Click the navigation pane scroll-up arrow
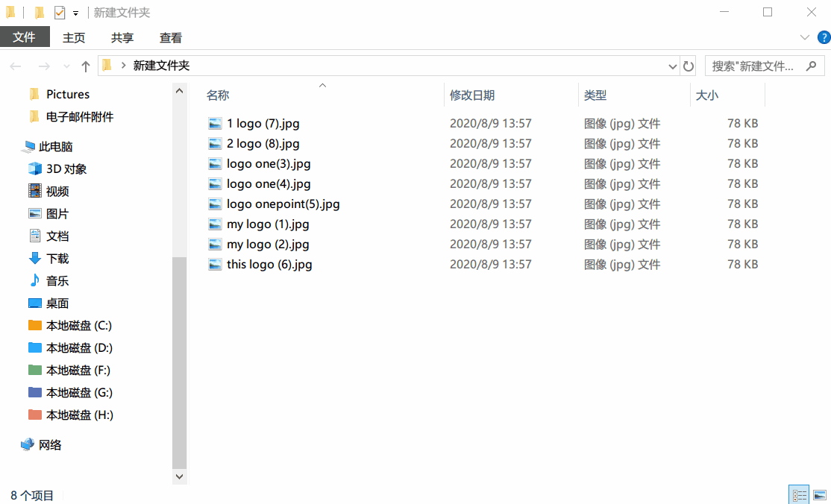 click(179, 91)
